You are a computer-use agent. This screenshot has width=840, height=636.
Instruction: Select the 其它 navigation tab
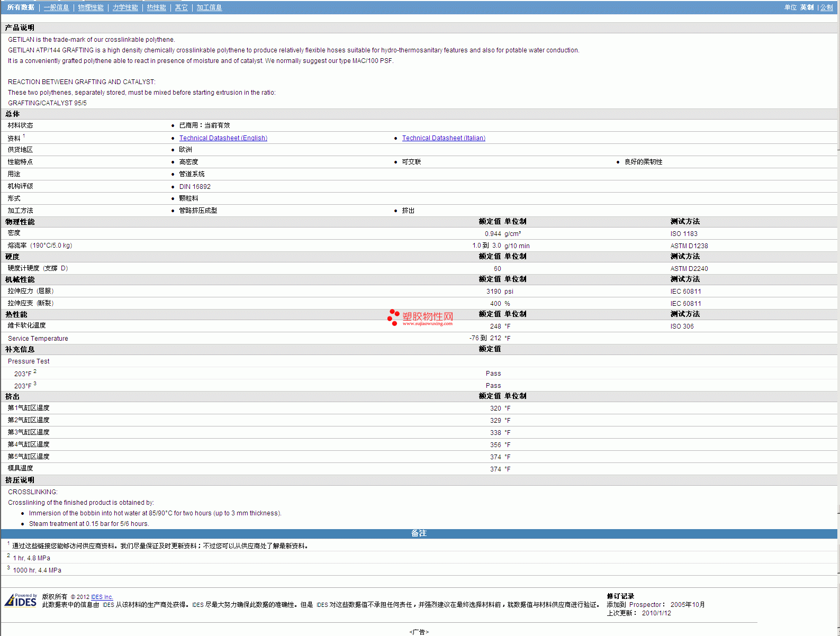[x=181, y=7]
